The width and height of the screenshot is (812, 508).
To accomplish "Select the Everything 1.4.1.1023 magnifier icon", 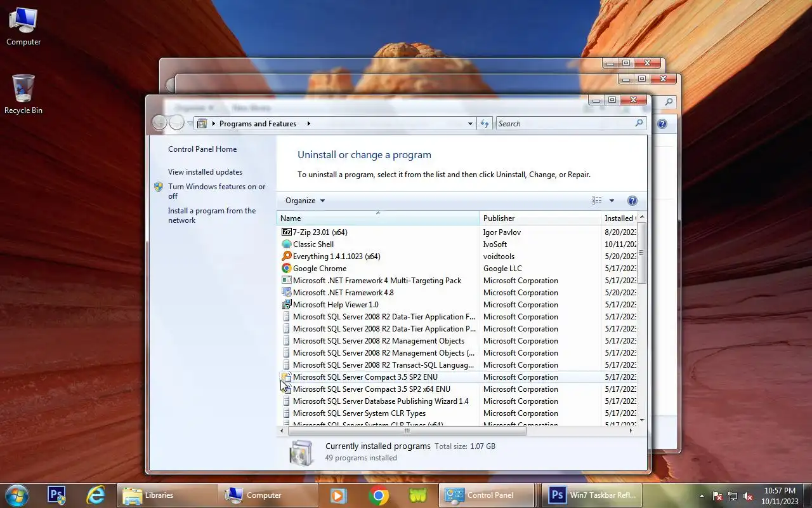I will (x=287, y=257).
